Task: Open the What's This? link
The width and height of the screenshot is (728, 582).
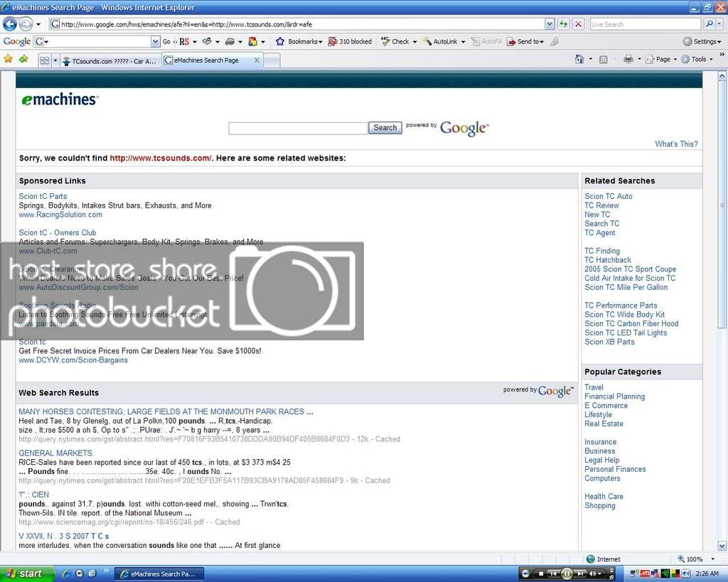Action: (x=676, y=144)
